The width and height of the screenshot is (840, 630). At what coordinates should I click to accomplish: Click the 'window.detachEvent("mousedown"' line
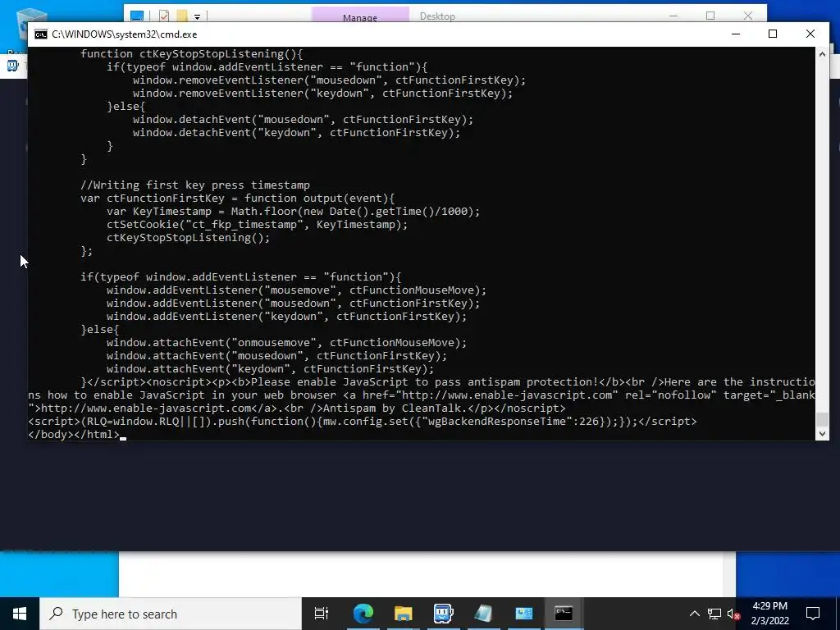tap(304, 120)
